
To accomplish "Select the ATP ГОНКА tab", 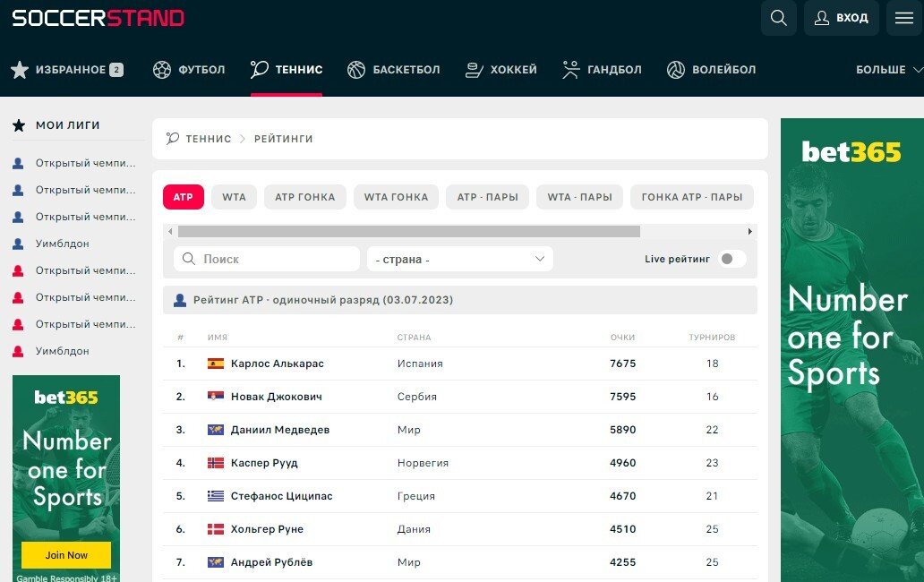I will pos(304,197).
